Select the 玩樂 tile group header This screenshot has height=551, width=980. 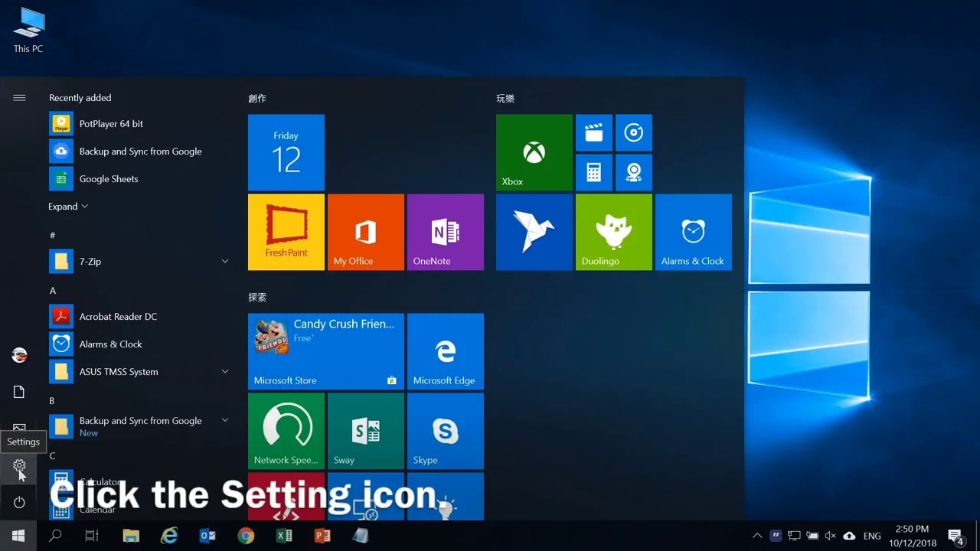505,99
